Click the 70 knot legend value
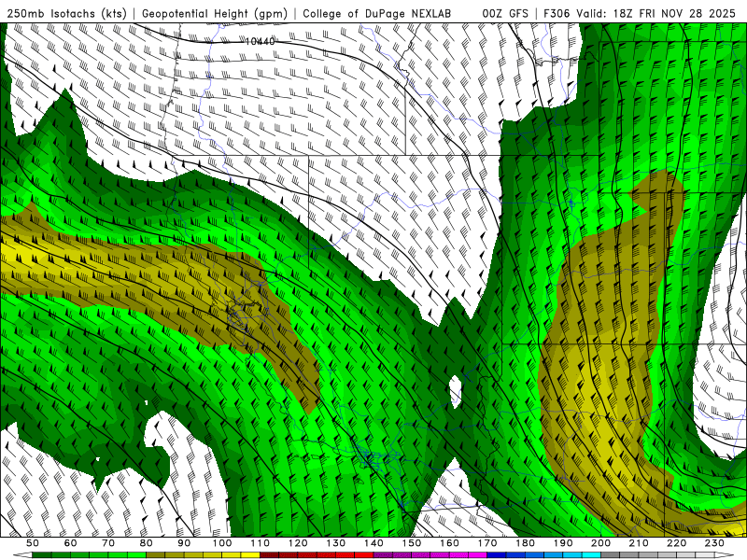Screen dimensions: 747x560 tap(108, 543)
